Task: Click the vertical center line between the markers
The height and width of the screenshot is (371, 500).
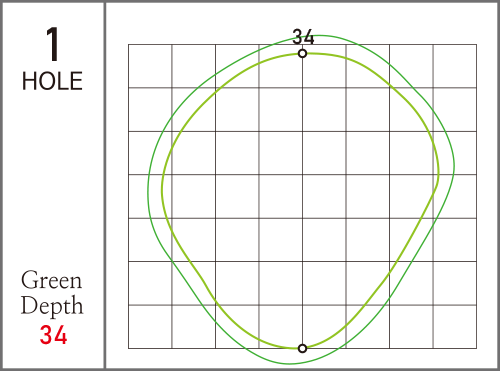Action: point(302,200)
